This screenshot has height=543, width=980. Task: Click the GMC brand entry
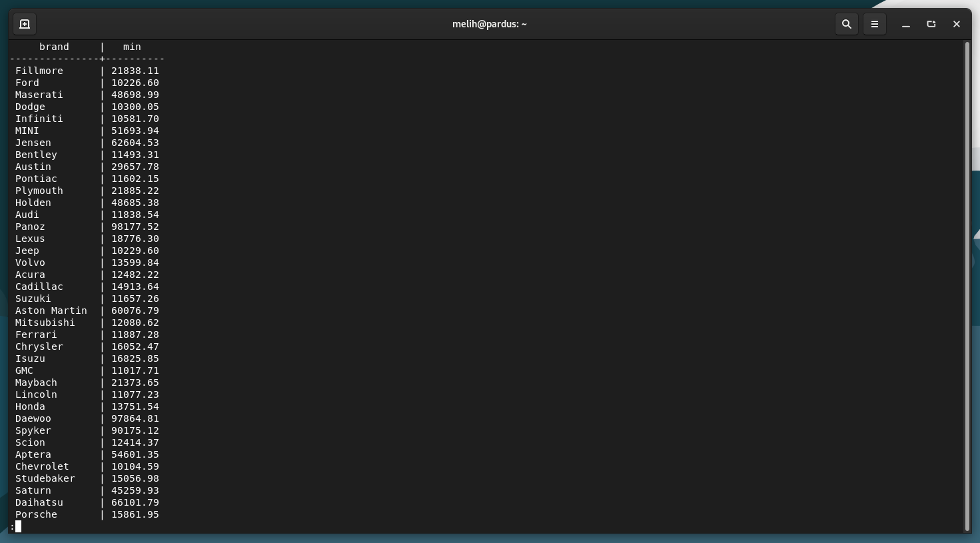(x=24, y=370)
